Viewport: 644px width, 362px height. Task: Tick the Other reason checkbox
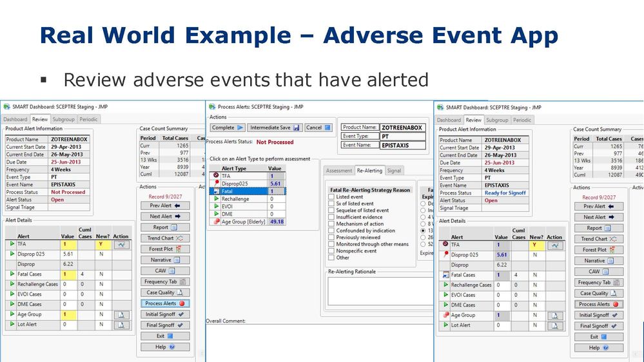(x=331, y=258)
